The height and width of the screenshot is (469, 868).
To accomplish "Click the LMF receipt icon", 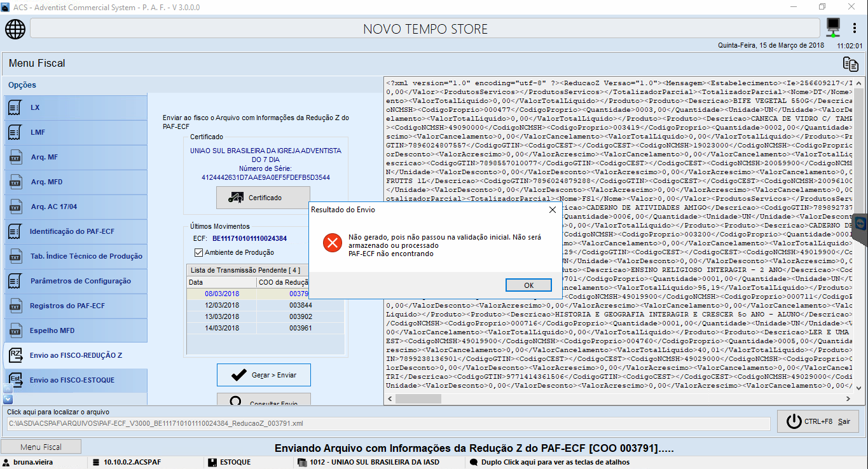I will tap(15, 133).
